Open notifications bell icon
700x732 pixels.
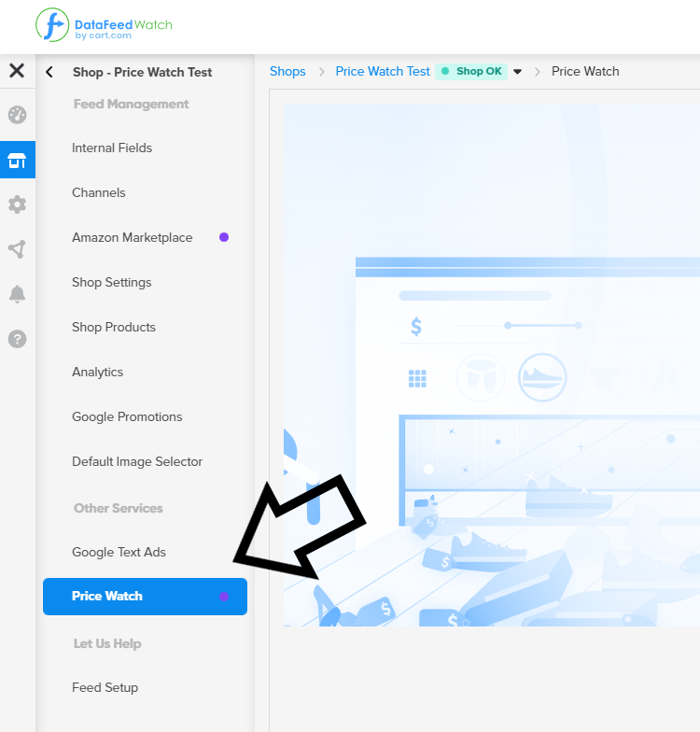(17, 294)
